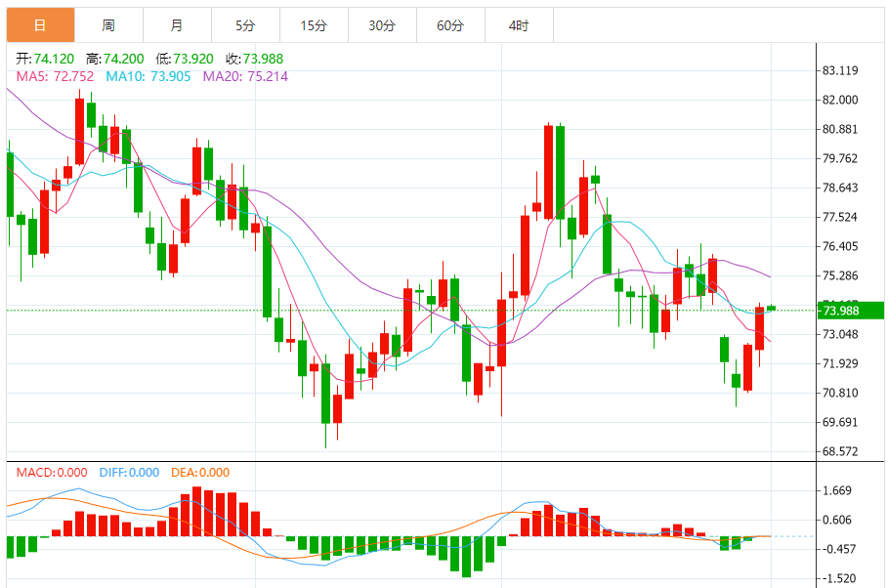Click the 78.643 price axis label
Image resolution: width=888 pixels, height=588 pixels.
[840, 188]
